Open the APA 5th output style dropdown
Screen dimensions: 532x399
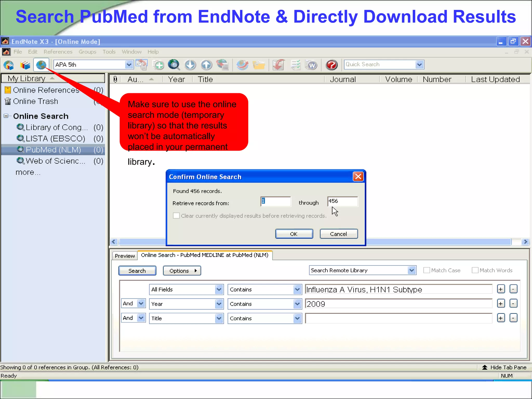[129, 64]
